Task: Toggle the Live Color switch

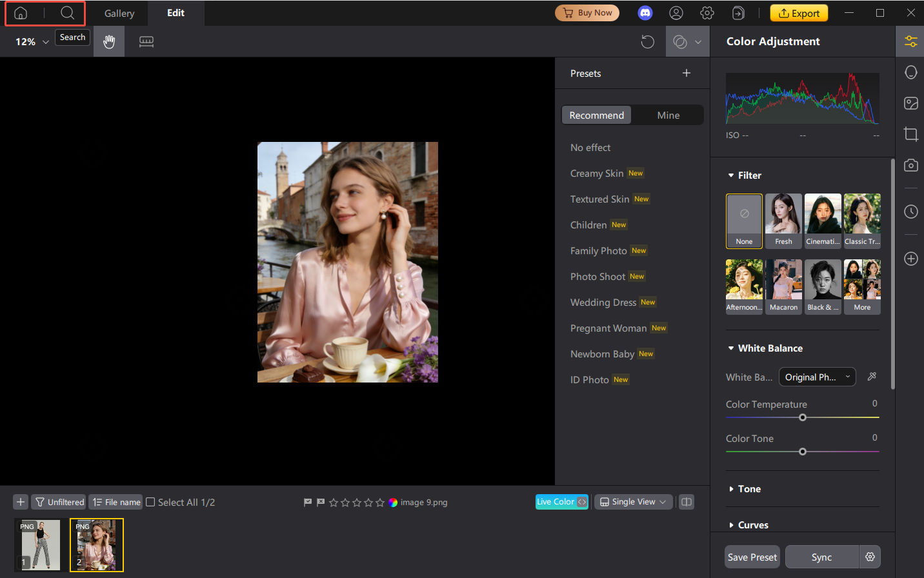Action: click(561, 502)
